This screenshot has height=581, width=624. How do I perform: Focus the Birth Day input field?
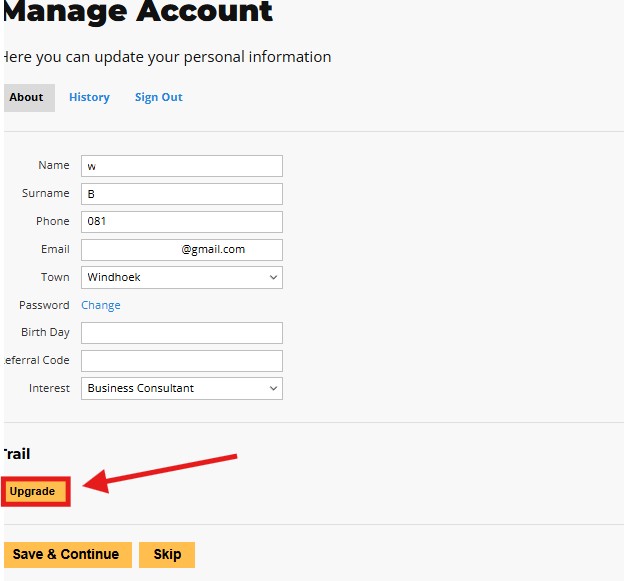click(x=181, y=333)
